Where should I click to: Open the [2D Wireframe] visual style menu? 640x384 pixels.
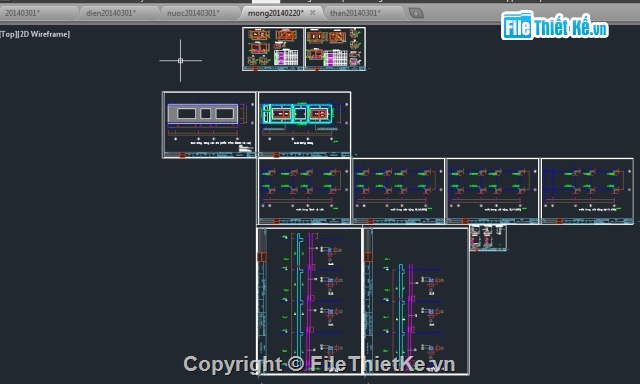point(44,34)
